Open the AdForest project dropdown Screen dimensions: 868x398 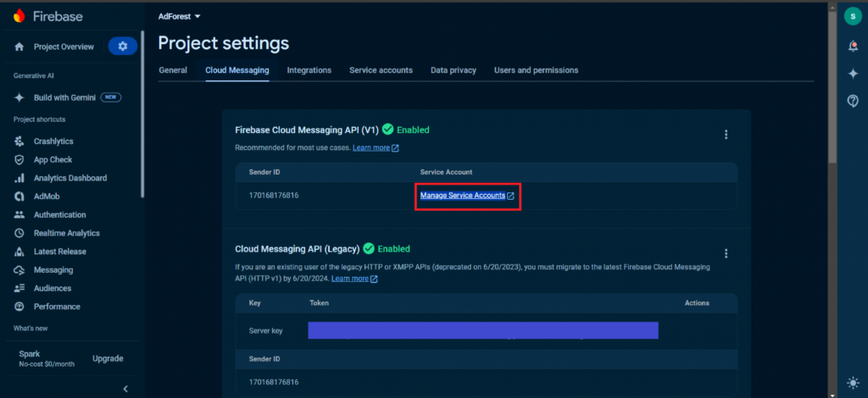pos(180,17)
